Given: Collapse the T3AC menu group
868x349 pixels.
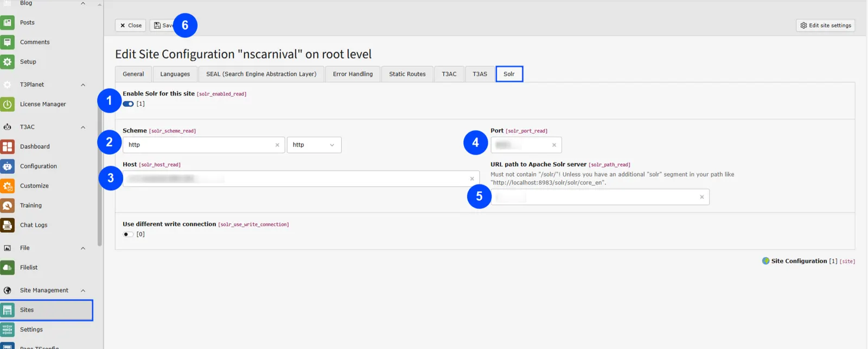Looking at the screenshot, I should 83,127.
